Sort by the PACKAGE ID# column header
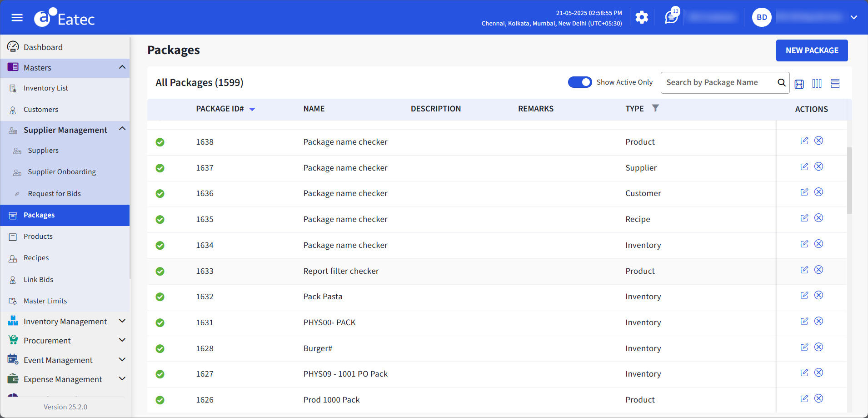Screen dimensions: 868x418 [x=220, y=109]
